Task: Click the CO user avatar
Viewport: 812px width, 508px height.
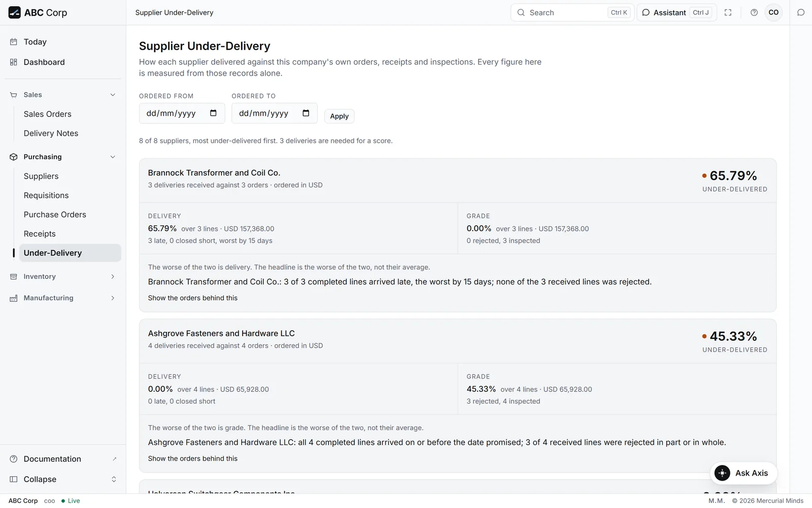Action: tap(773, 13)
